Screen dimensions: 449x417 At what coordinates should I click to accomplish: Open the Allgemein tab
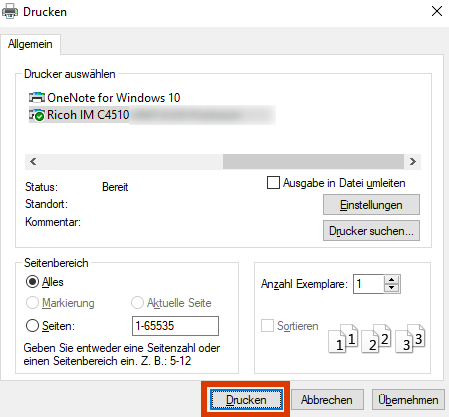point(30,44)
